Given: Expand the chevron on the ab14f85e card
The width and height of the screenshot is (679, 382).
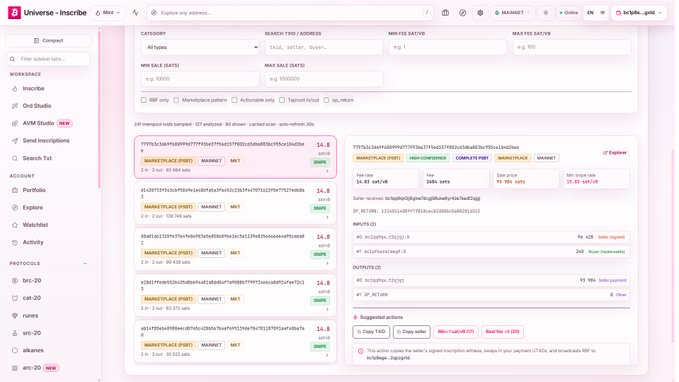Looking at the screenshot, I should tap(327, 355).
